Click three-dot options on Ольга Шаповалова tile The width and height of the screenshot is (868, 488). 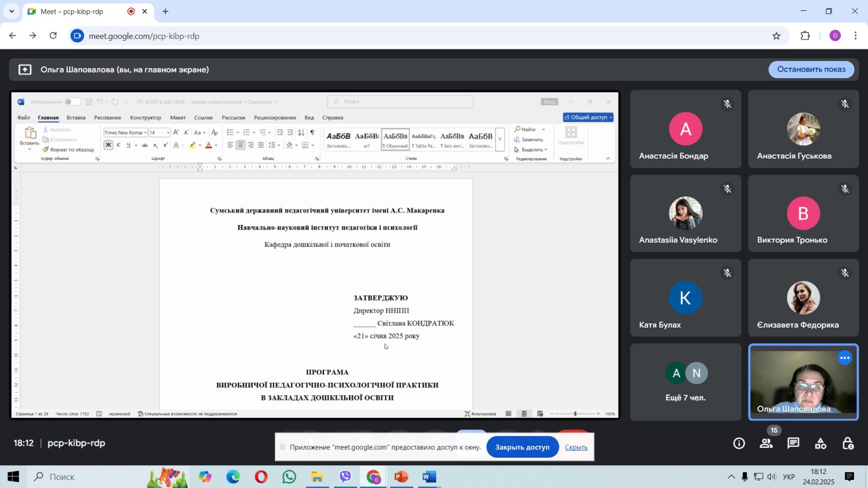click(x=845, y=358)
